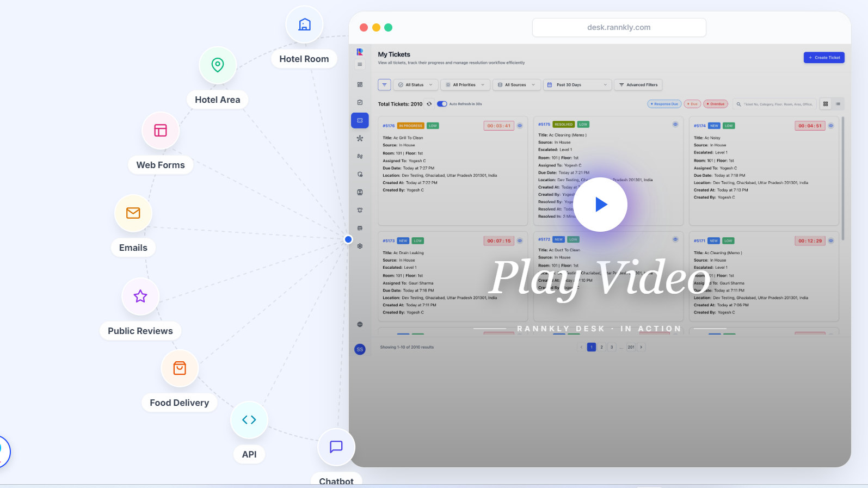Play the Rannkly Desk video
This screenshot has width=868, height=488.
(601, 205)
